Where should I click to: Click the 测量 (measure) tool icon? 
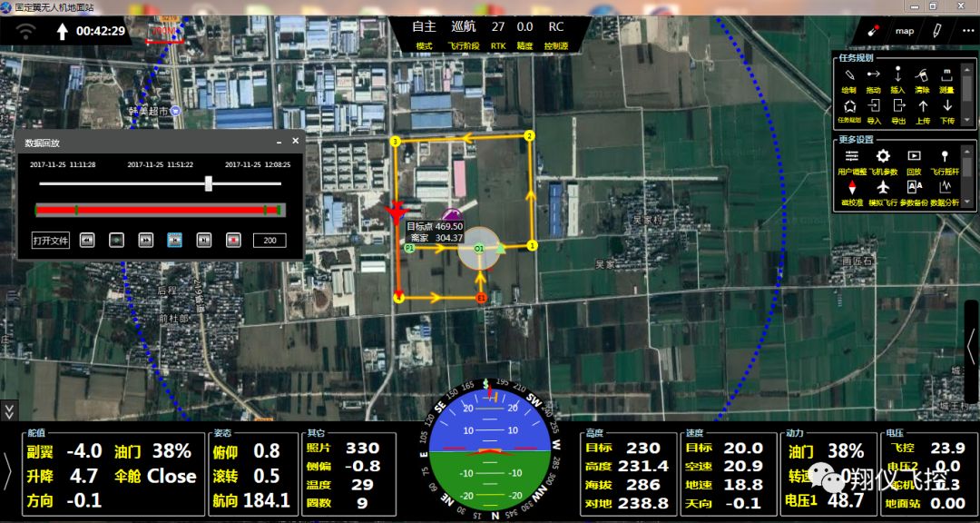[946, 76]
